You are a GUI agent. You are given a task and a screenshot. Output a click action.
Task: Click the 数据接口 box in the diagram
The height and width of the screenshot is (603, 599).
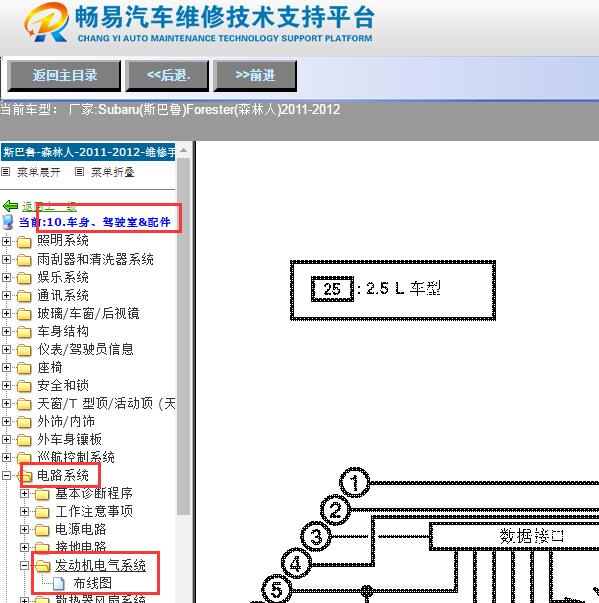tap(514, 536)
